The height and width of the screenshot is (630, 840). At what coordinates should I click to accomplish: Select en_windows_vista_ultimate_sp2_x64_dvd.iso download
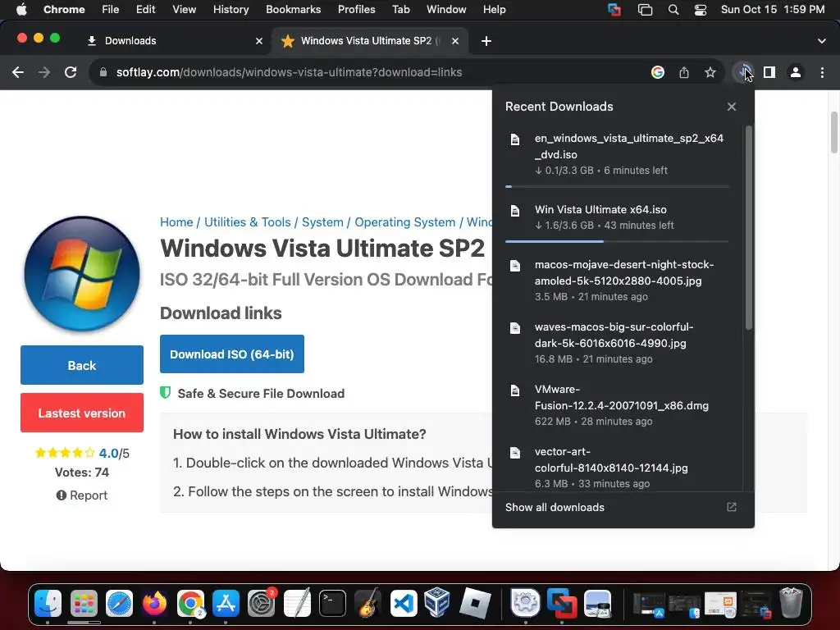click(x=617, y=154)
